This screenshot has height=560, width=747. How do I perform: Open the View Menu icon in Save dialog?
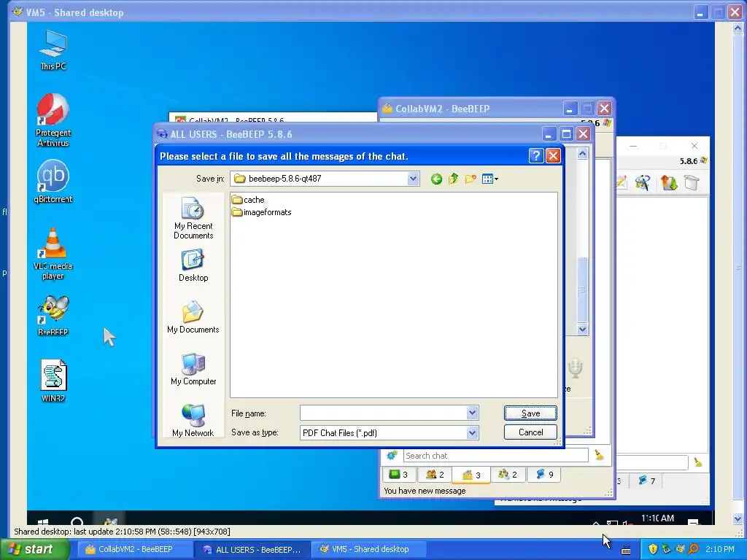pyautogui.click(x=489, y=179)
